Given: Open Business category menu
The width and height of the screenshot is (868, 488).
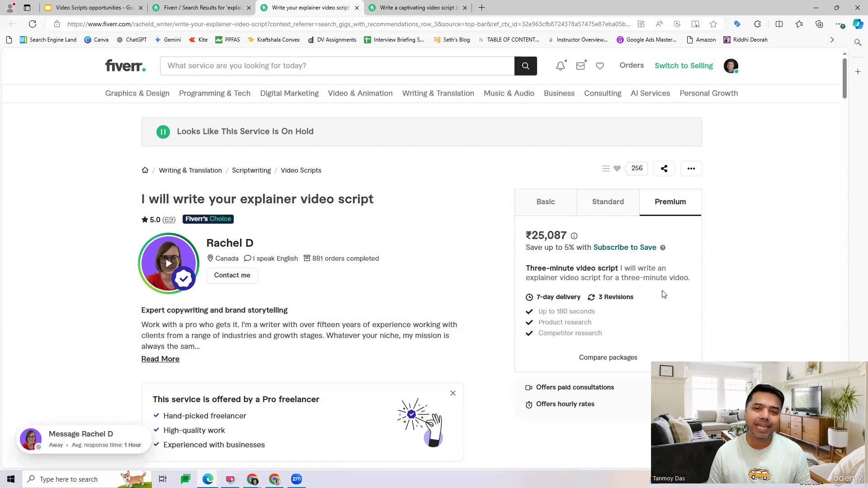Looking at the screenshot, I should 559,94.
